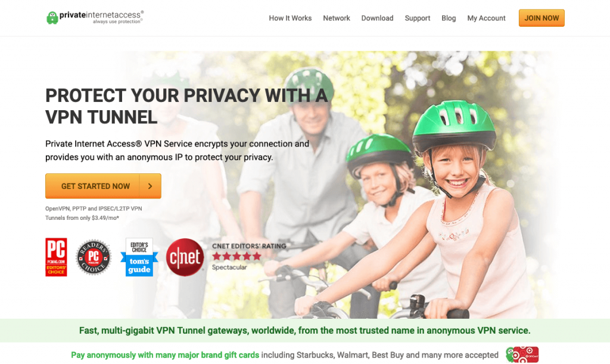Open the Blog link
Image resolution: width=610 pixels, height=364 pixels.
click(449, 18)
